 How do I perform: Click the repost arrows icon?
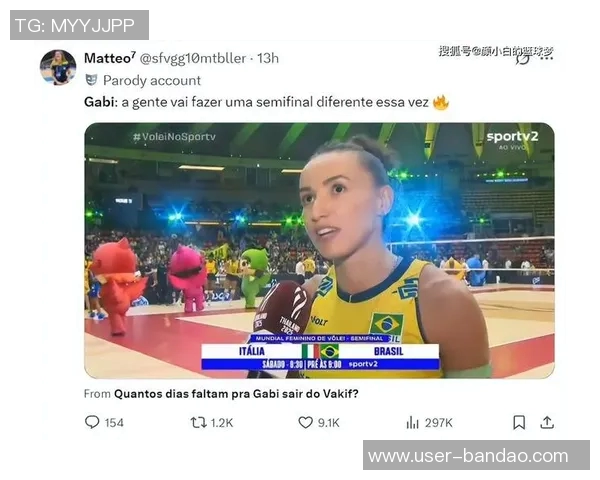(199, 423)
